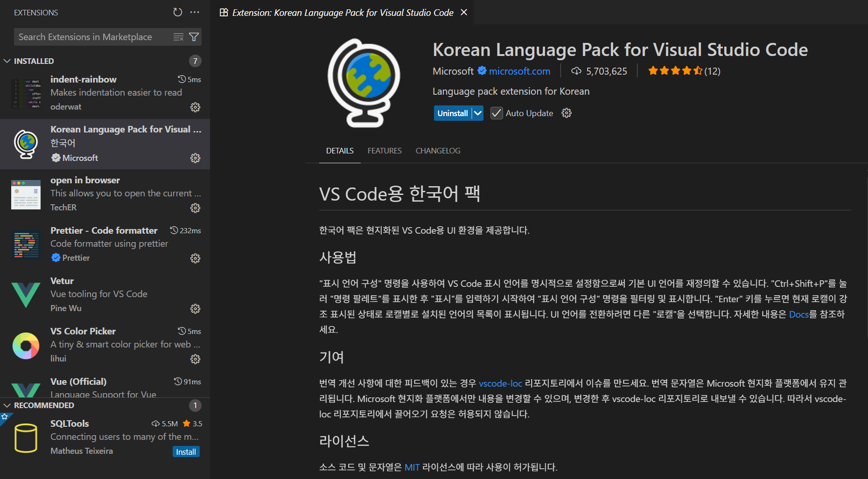Screen dimensions: 868x479
Task: Click the INSTALLED count badge 7
Action: (x=195, y=61)
